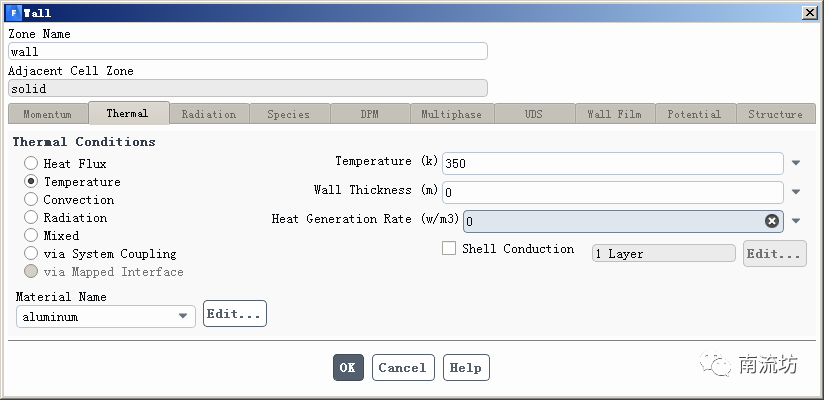Pick the Radiation thermal condition option

click(32, 218)
